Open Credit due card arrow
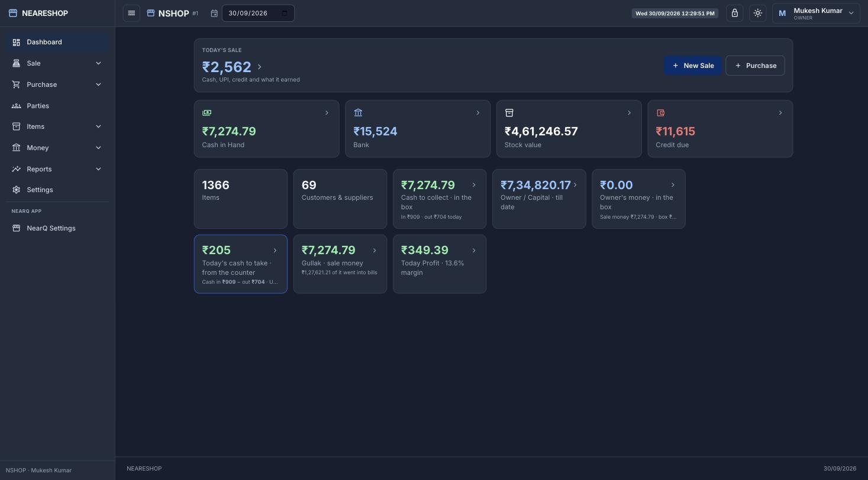 click(x=780, y=112)
